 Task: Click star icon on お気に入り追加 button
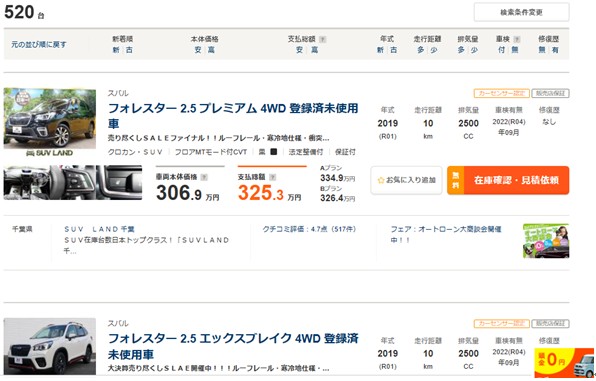tap(381, 180)
